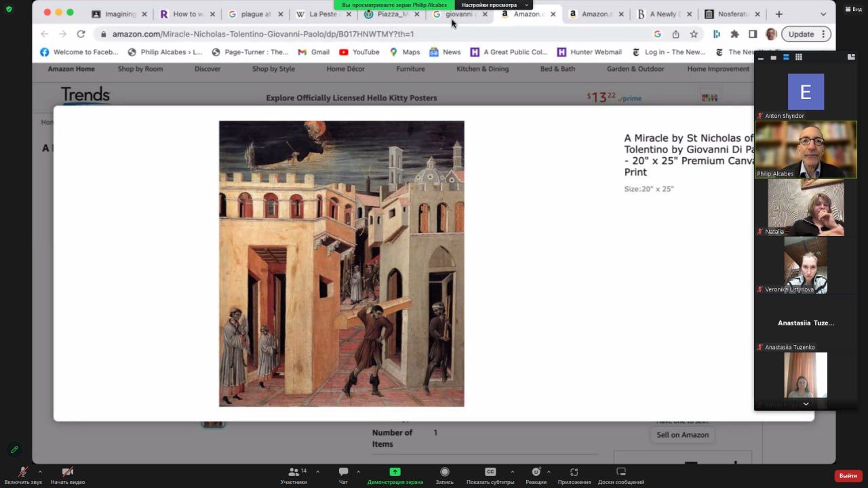Expand chat options arrow beside Чат
This screenshot has height=488, width=868.
tap(358, 472)
